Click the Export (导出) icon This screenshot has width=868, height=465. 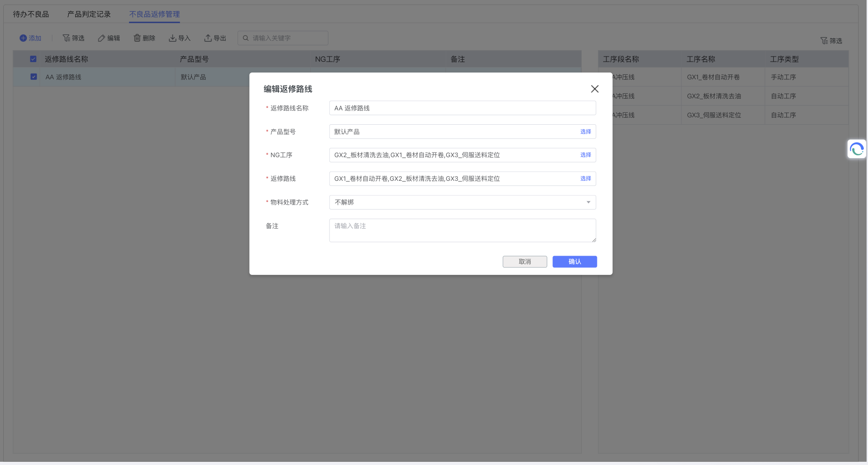point(208,38)
